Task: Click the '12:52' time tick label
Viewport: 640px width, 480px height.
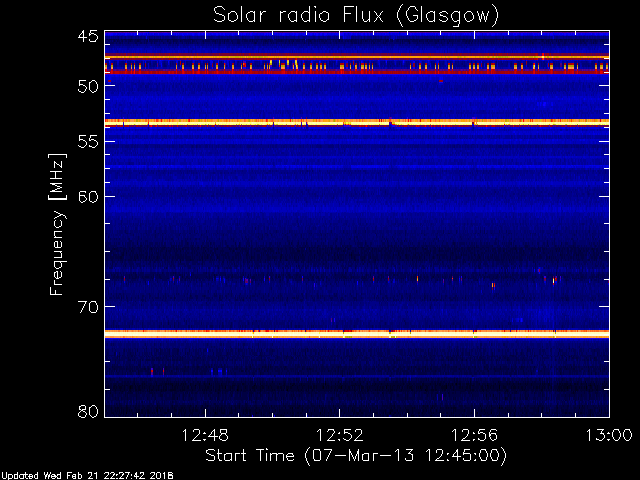Action: [x=340, y=435]
